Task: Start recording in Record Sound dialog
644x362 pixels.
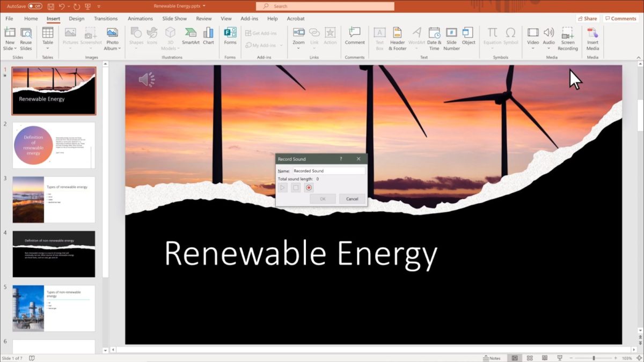Action: coord(309,188)
